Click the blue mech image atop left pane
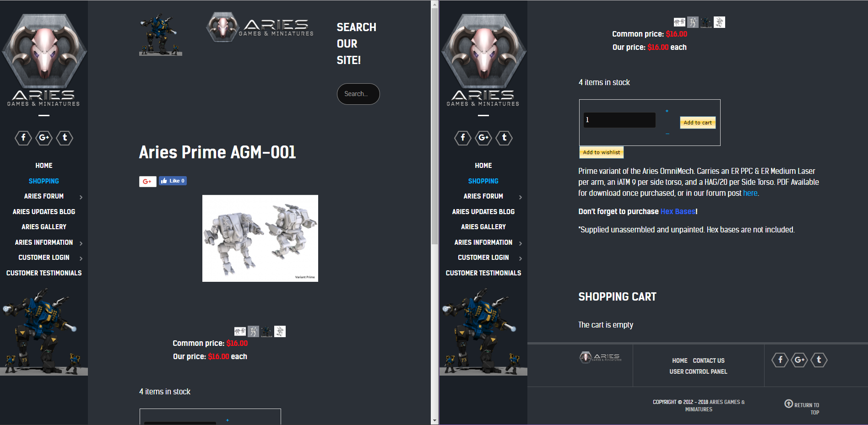868x425 pixels. pos(161,34)
